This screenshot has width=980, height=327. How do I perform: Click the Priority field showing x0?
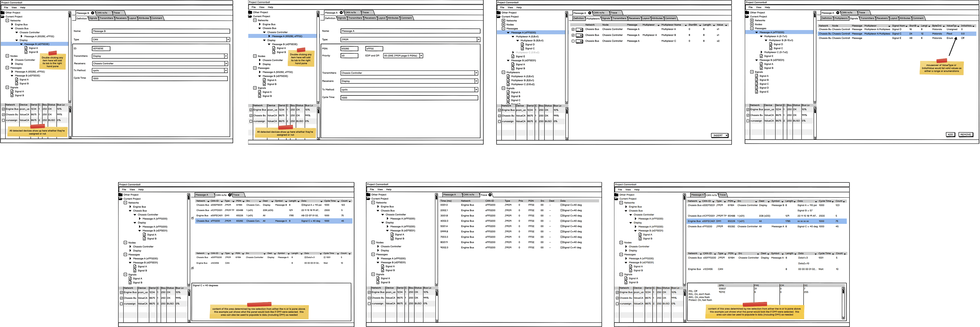[349, 56]
